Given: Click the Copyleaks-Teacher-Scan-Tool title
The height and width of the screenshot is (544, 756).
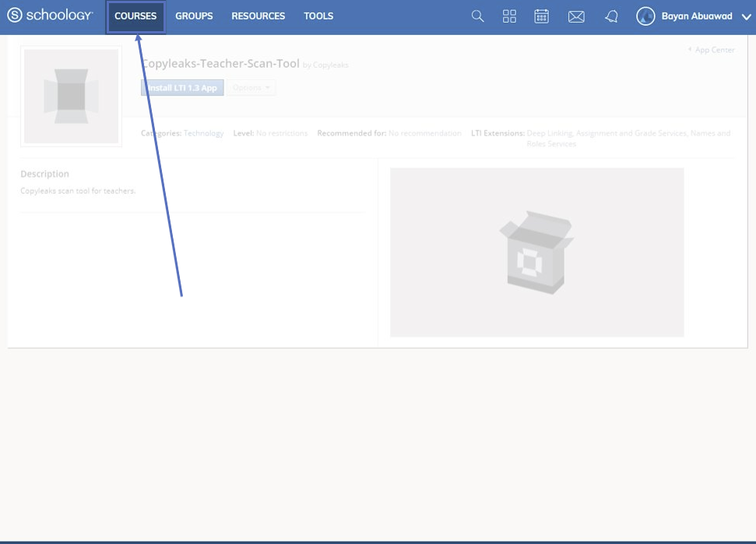Looking at the screenshot, I should point(221,64).
